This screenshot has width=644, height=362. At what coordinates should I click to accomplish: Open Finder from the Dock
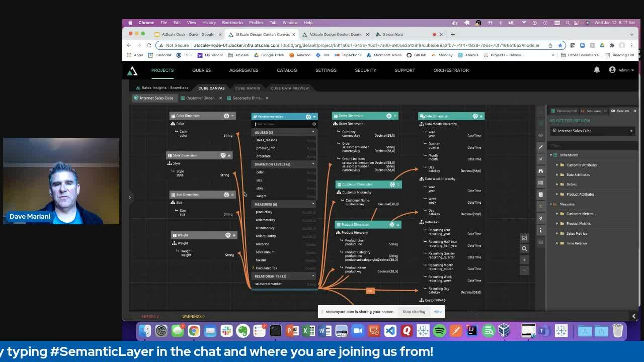coord(145,331)
